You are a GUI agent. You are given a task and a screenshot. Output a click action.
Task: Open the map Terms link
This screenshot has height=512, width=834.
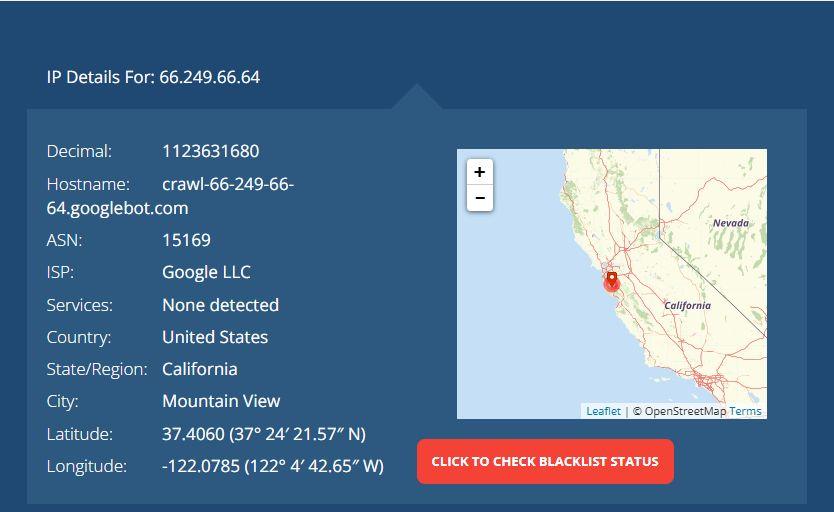[x=745, y=411]
